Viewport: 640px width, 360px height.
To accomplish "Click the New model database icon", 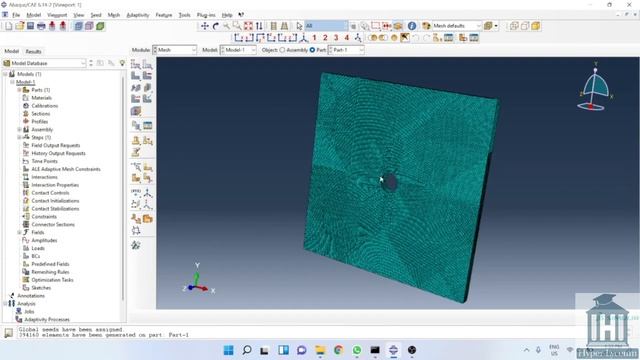I will tap(9, 26).
